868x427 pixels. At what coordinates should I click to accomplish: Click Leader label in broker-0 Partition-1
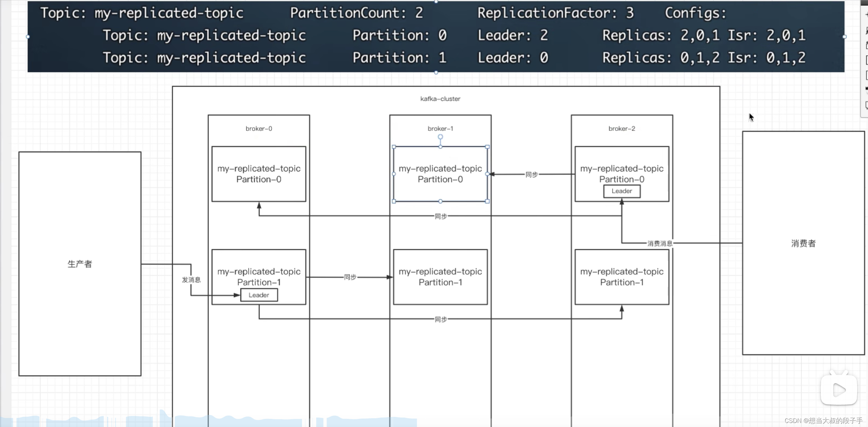tap(259, 295)
